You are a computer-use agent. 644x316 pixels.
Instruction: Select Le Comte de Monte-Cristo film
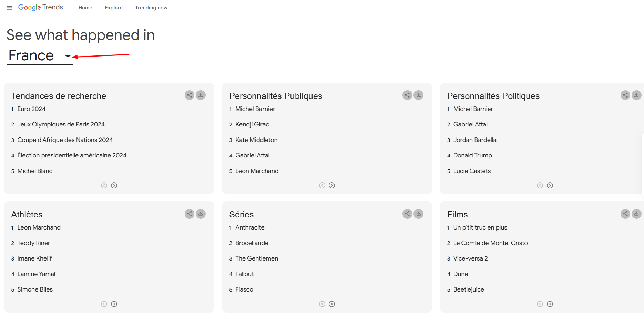point(491,243)
